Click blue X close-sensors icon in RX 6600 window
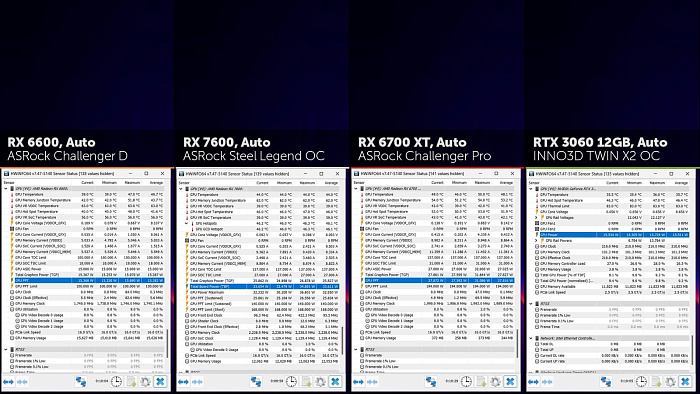700x394 pixels. pyautogui.click(x=160, y=382)
